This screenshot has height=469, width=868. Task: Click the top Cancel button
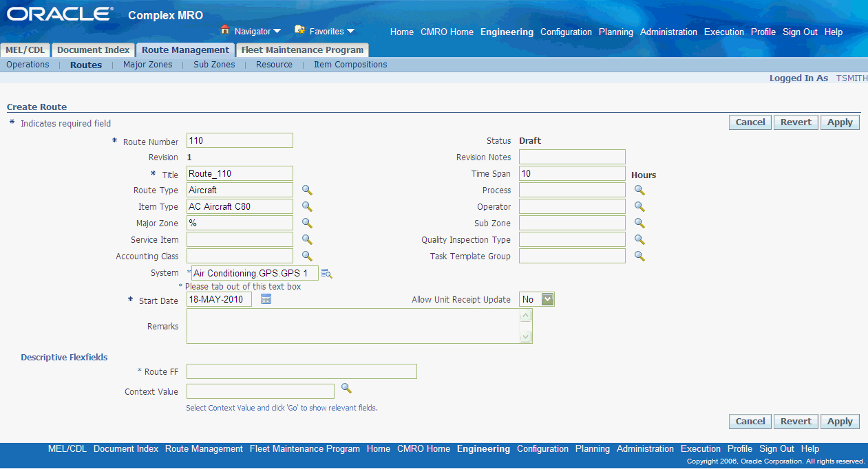750,122
